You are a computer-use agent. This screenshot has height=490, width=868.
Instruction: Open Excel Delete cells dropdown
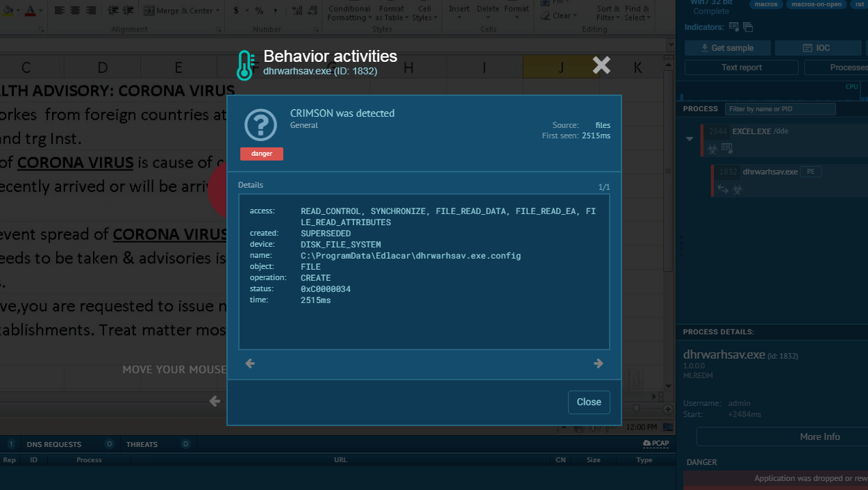point(488,10)
